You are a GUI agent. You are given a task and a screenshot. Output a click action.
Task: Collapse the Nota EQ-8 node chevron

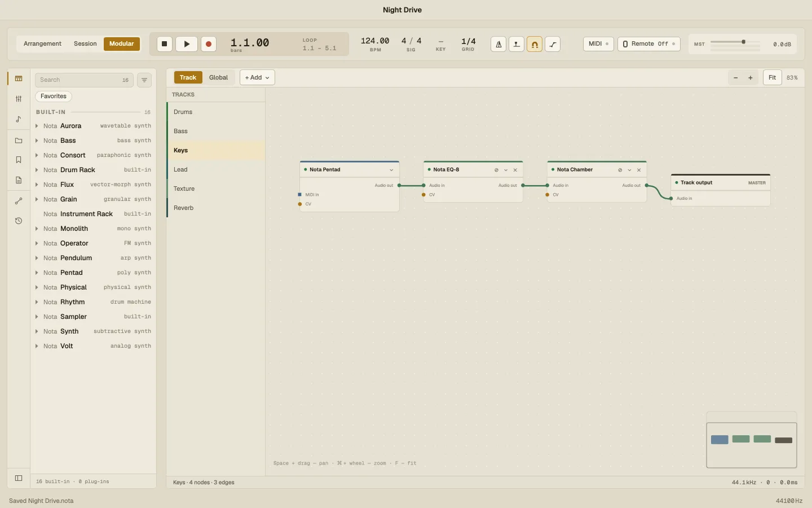pyautogui.click(x=506, y=170)
